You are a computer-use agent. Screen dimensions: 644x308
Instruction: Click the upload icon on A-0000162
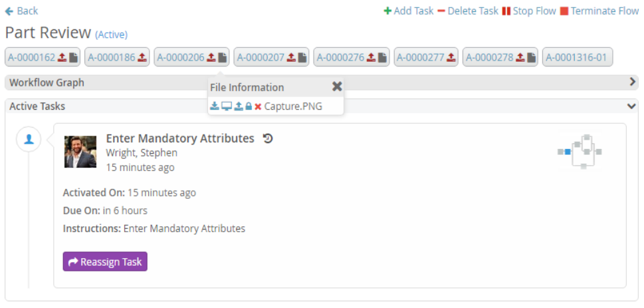point(62,58)
